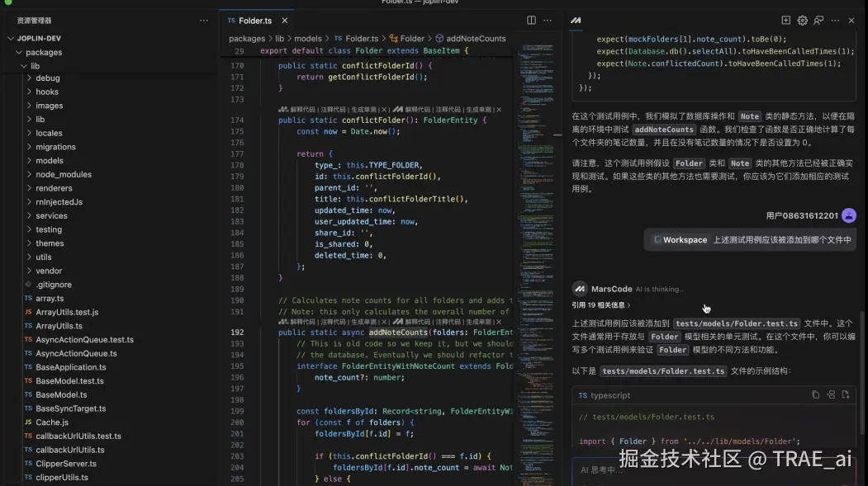Open the MarsCode settings gear
Viewport: 868px width, 486px height.
coord(801,20)
